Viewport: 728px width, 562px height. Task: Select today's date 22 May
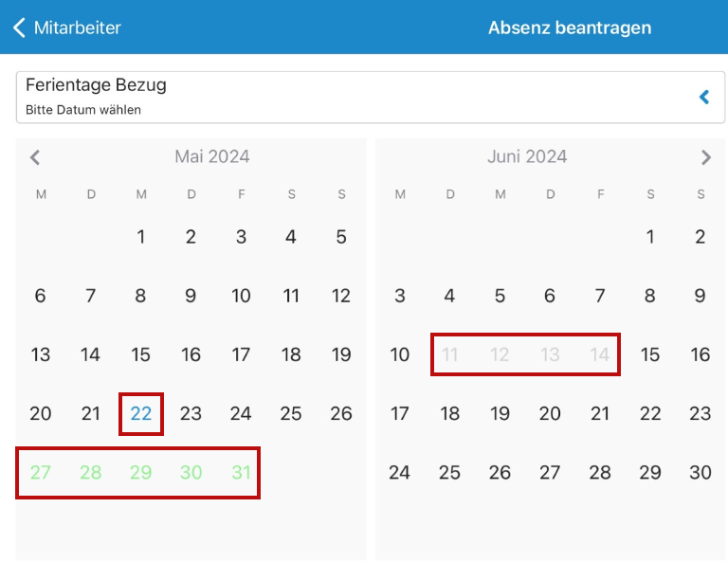tap(141, 413)
